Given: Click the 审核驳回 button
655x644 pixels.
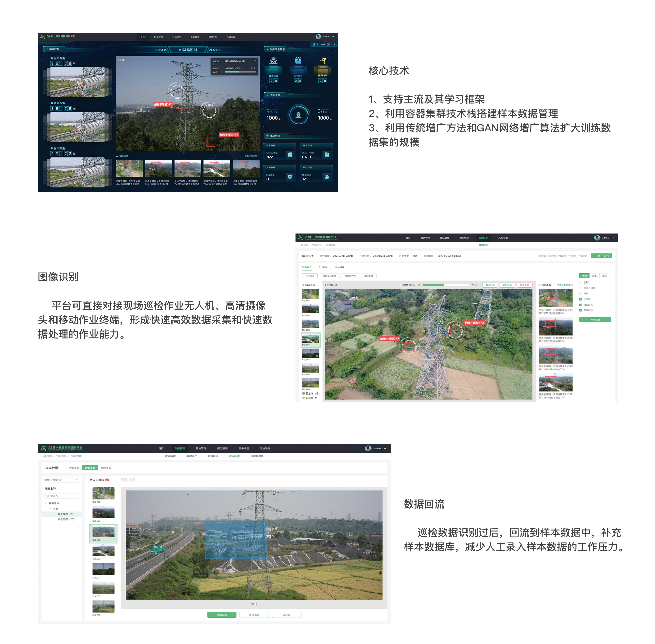Looking at the screenshot, I should tap(254, 615).
